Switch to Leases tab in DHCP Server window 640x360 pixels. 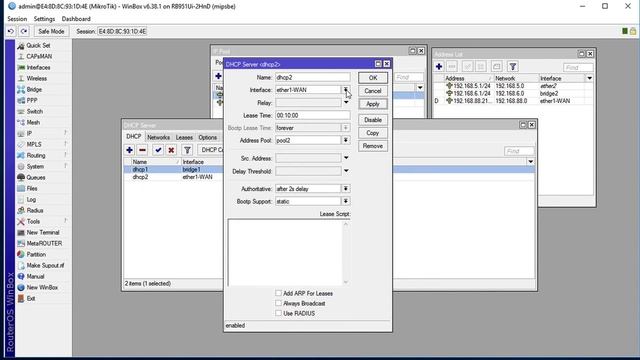click(x=184, y=138)
